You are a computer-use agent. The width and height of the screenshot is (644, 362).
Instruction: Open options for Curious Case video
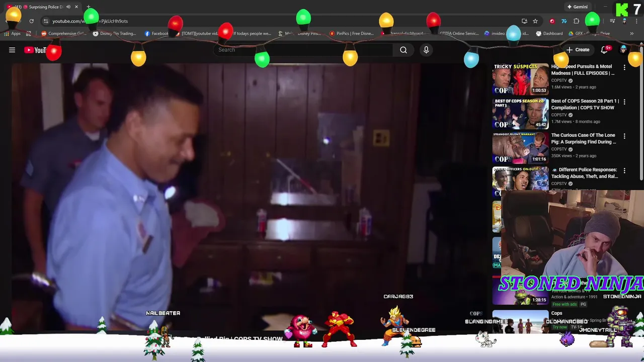click(624, 136)
